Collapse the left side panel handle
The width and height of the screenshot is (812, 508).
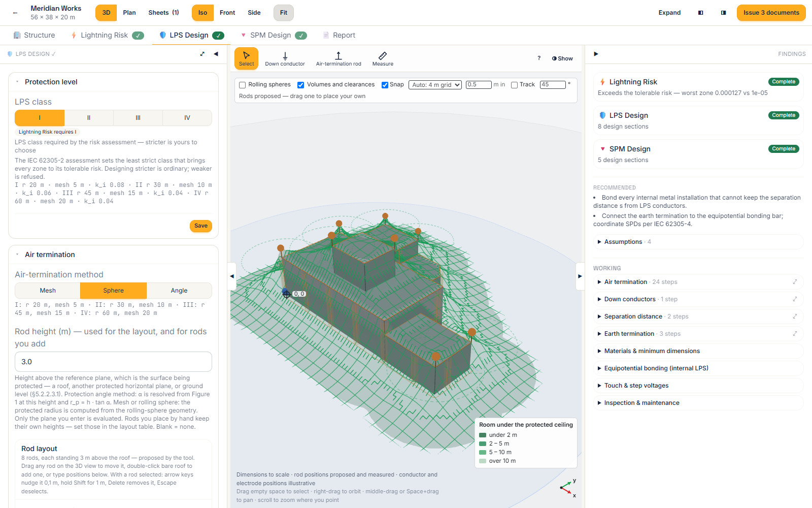point(232,276)
